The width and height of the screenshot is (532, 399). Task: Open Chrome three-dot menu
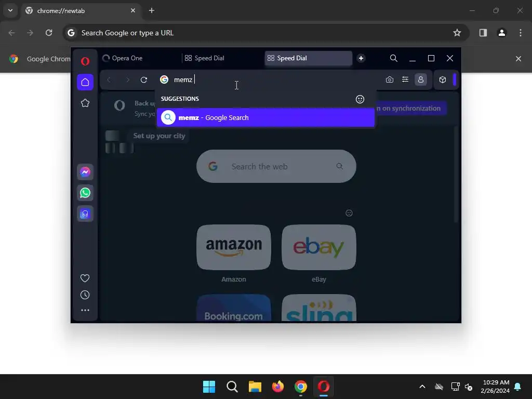click(521, 33)
